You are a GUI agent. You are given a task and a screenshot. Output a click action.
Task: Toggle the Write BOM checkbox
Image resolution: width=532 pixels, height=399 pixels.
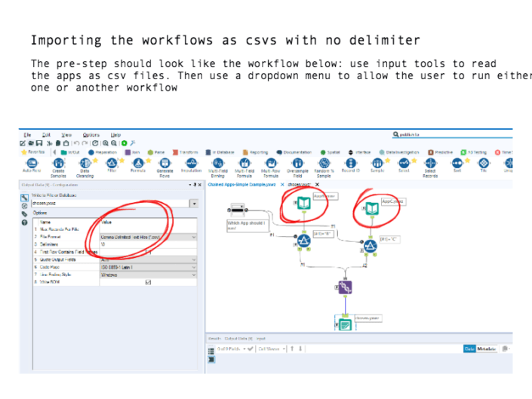click(147, 282)
